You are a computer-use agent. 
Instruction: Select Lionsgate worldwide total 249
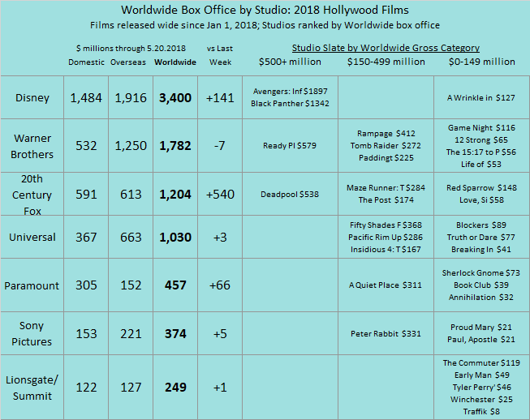(175, 388)
